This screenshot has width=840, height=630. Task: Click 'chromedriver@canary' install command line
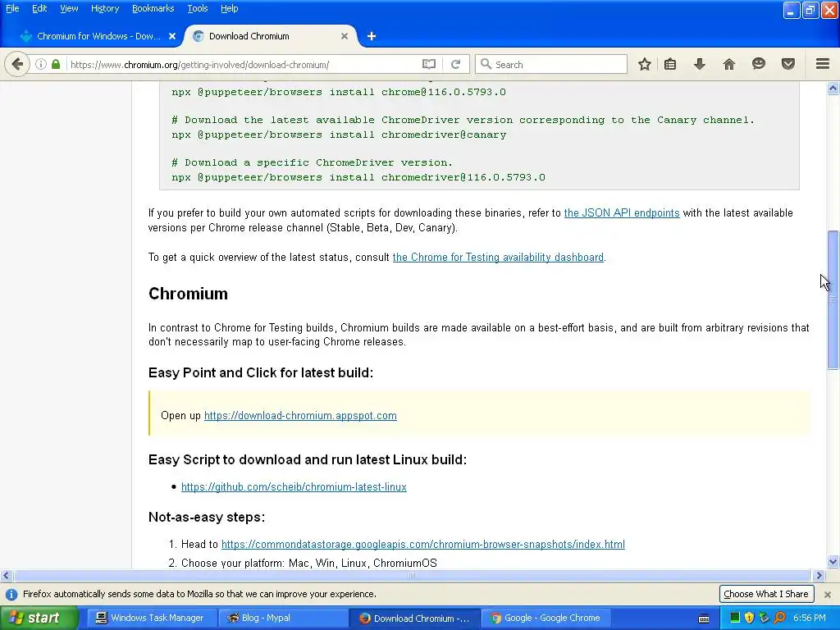pyautogui.click(x=339, y=135)
